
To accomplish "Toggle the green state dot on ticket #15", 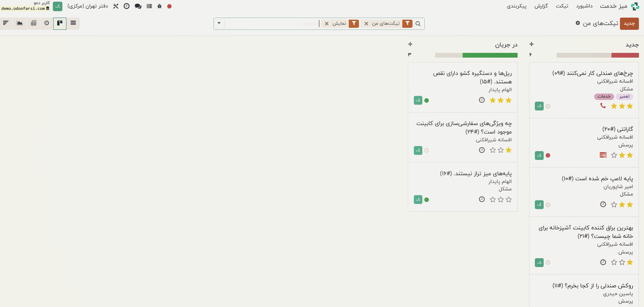I will pyautogui.click(x=427, y=100).
